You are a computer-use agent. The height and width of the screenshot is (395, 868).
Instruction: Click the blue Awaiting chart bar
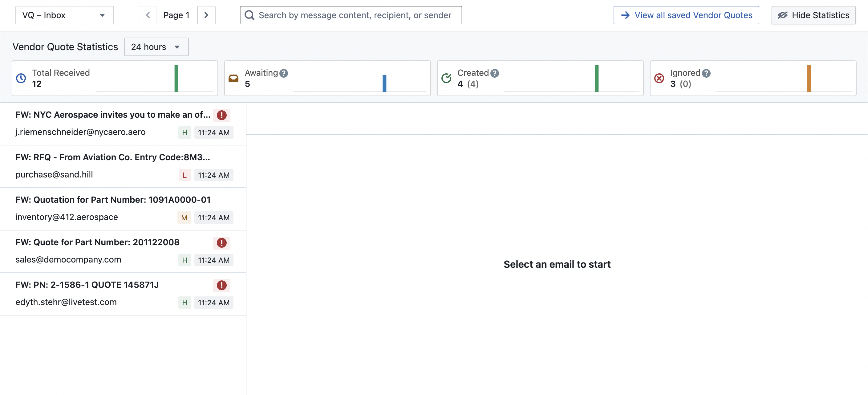(384, 83)
